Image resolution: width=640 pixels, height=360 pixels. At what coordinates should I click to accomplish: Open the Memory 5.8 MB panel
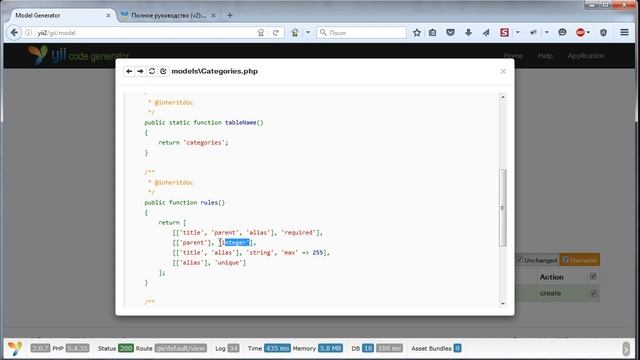pyautogui.click(x=318, y=348)
